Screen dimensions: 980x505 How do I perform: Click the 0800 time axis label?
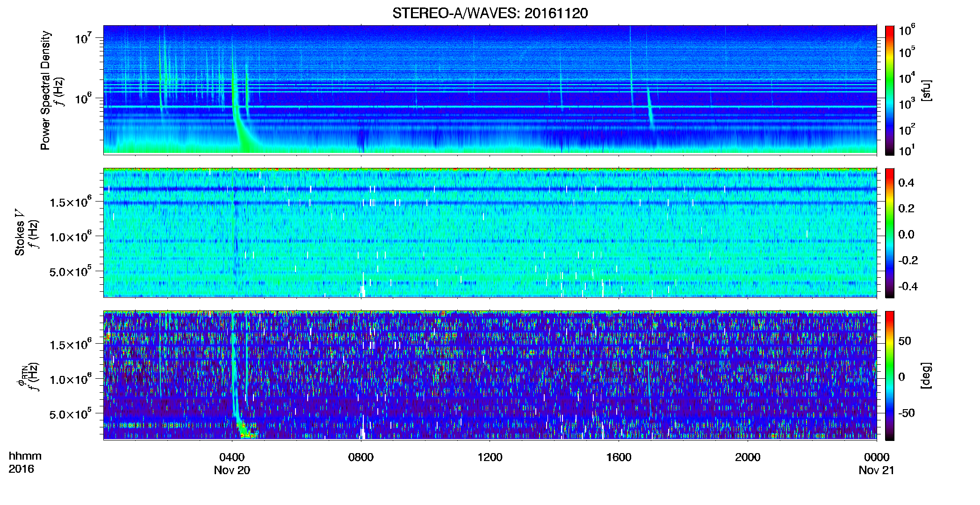tap(361, 457)
